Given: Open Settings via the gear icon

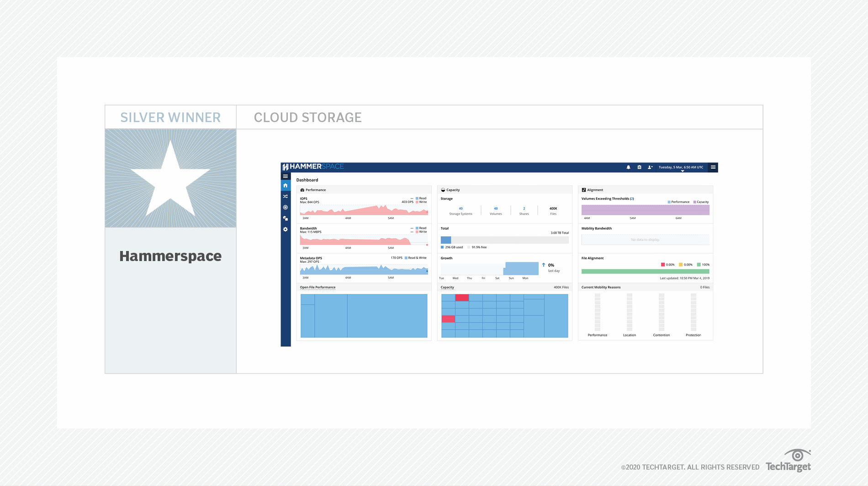Looking at the screenshot, I should (286, 230).
